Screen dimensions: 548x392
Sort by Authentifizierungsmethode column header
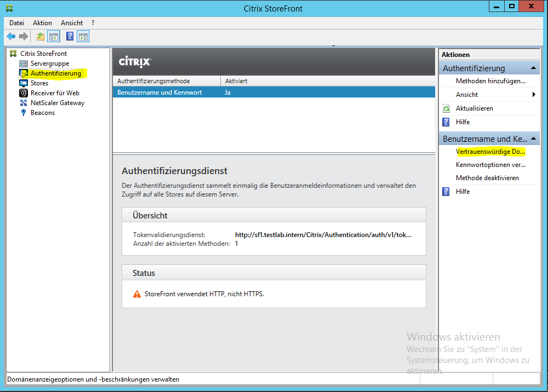click(x=167, y=81)
